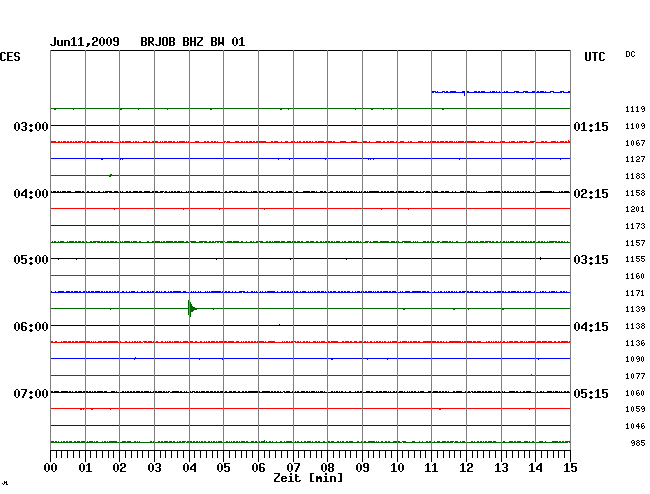Click minute tick label 11

431,468
